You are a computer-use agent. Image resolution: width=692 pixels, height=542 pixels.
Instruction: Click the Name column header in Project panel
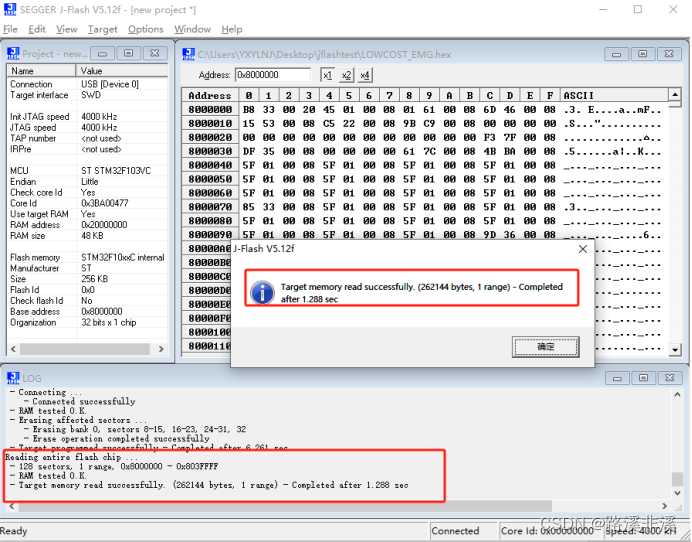tap(41, 71)
